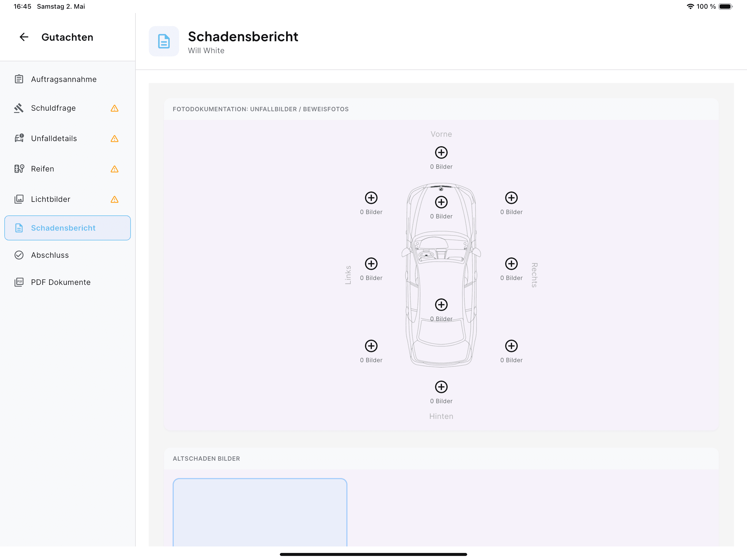Tap the home indicator bar

(x=373, y=554)
